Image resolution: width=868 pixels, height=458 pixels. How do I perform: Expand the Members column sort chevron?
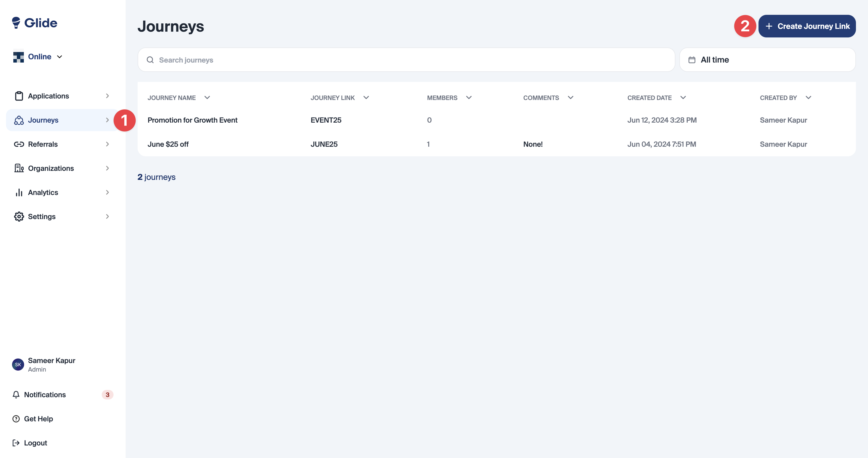(469, 98)
